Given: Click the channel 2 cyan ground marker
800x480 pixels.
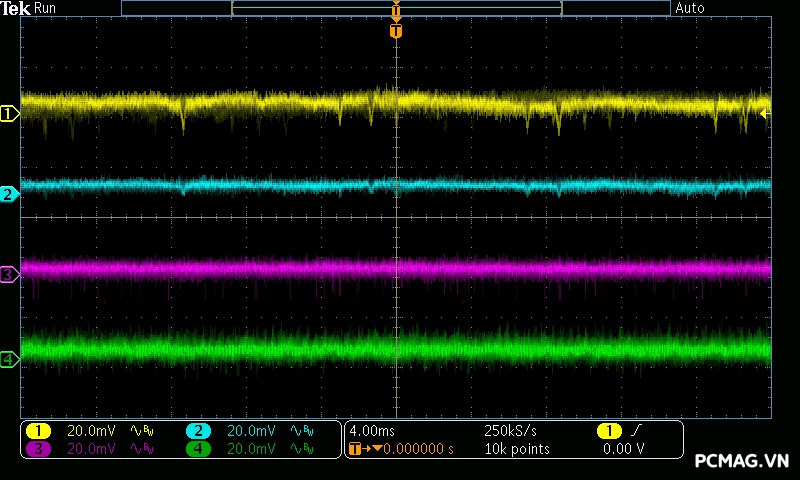Looking at the screenshot, I should 9,194.
